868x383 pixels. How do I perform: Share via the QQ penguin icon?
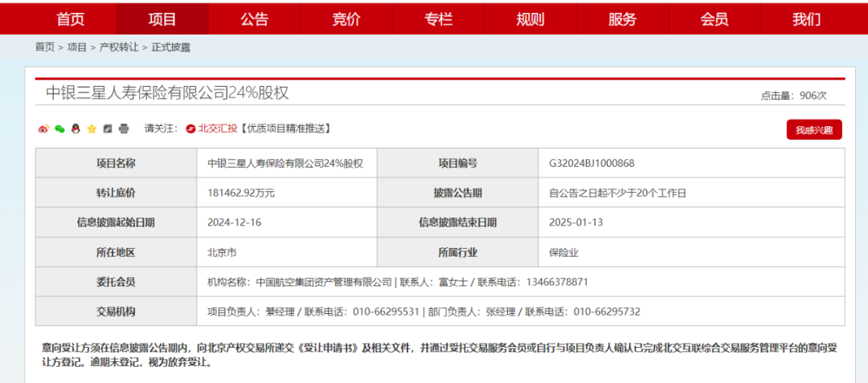(x=76, y=128)
